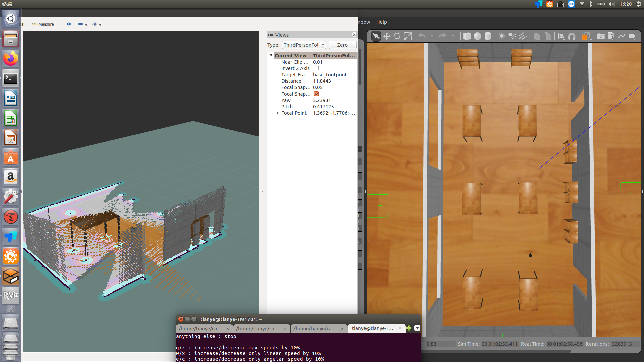Viewport: 644px width, 362px height.
Task: Select the Measure tool in RViz
Action: [43, 24]
